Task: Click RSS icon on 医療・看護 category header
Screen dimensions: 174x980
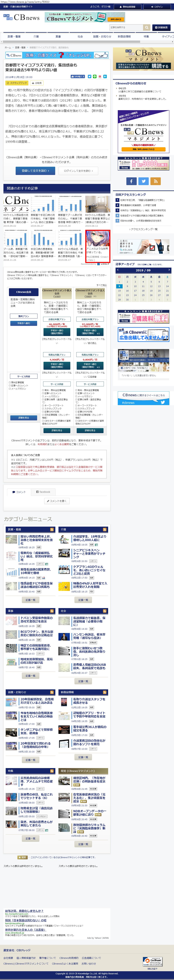Action: [x=52, y=529]
